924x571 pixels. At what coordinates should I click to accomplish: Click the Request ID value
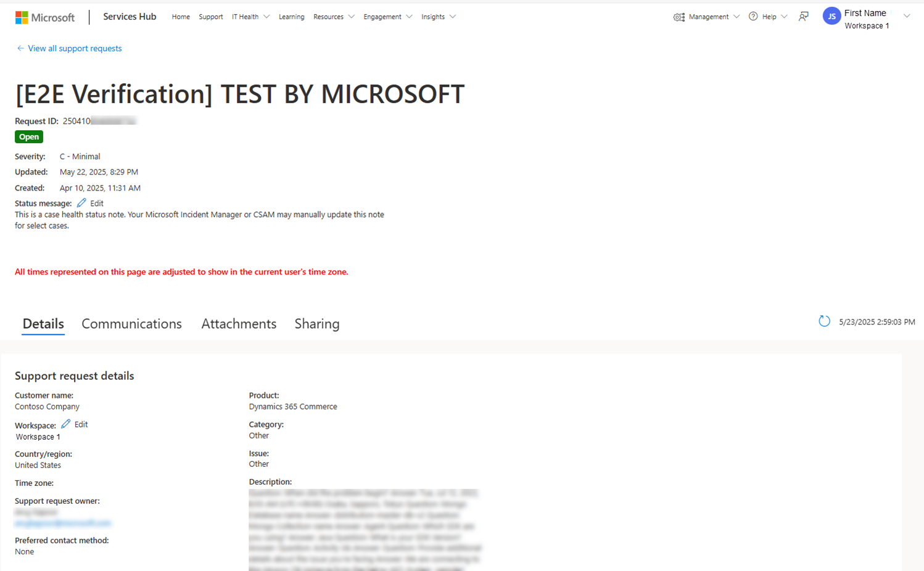click(x=99, y=121)
